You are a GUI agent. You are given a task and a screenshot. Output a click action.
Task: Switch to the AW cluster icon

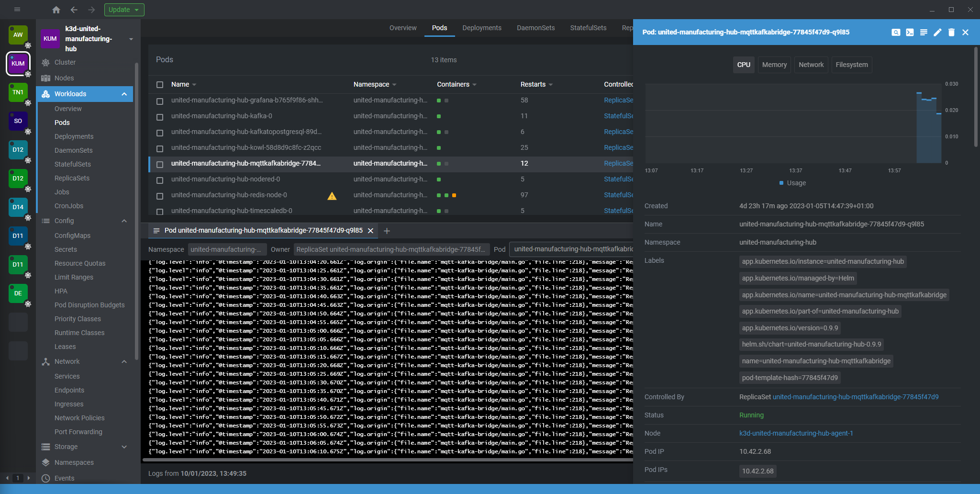click(x=18, y=35)
